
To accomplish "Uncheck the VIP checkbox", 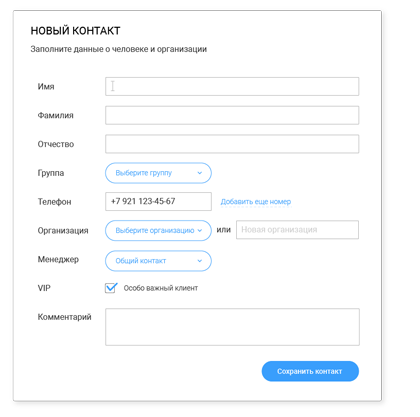I will [110, 288].
